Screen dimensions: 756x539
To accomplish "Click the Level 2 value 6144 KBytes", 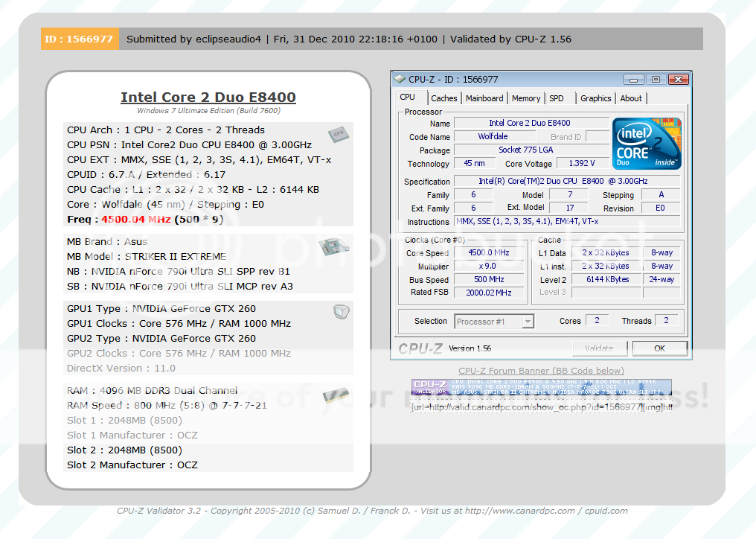I will (606, 279).
